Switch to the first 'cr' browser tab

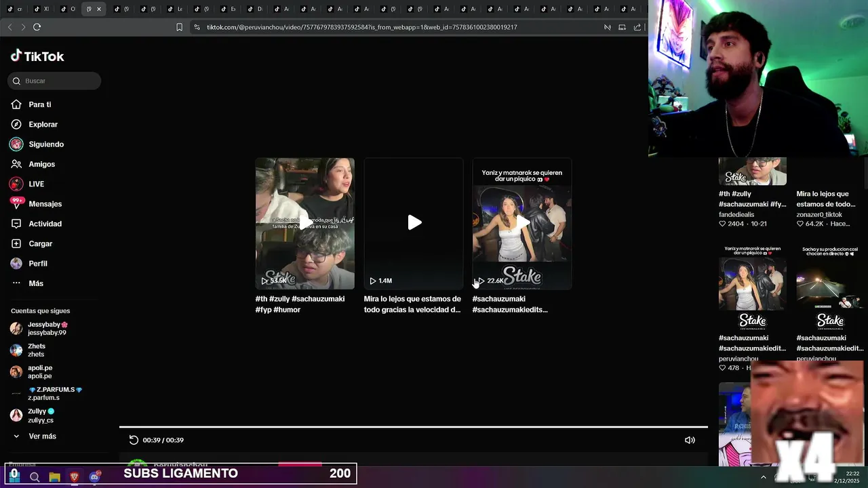[14, 9]
